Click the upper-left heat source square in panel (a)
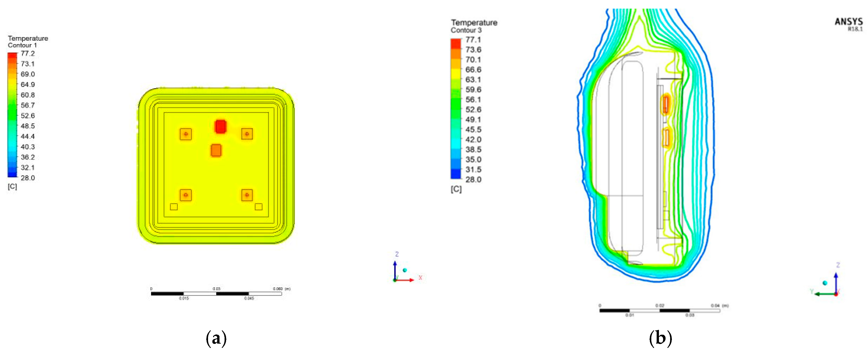 186,134
